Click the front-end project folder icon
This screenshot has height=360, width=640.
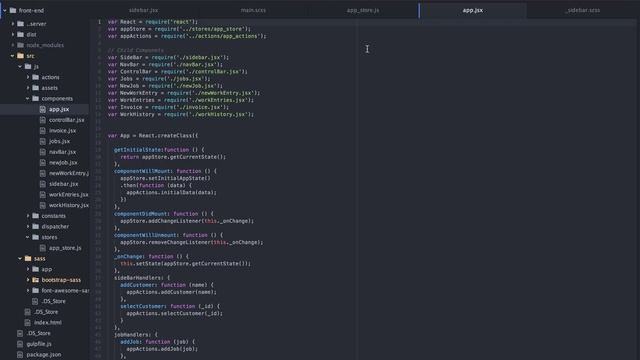[13, 10]
